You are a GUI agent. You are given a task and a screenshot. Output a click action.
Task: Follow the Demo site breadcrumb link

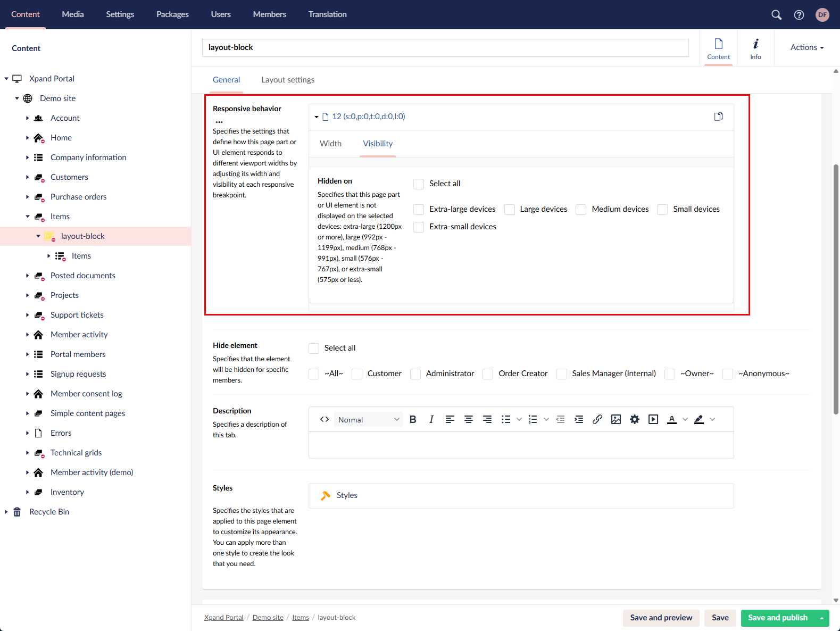268,618
